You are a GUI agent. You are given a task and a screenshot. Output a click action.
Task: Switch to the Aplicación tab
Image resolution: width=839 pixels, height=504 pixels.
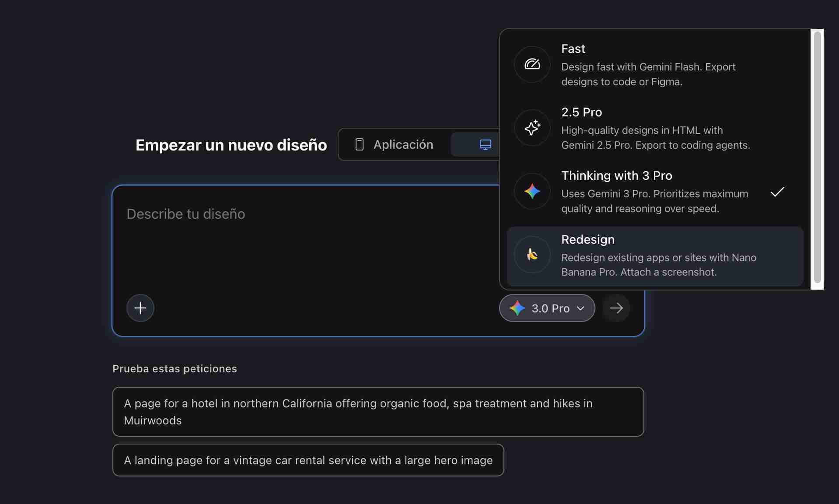pyautogui.click(x=395, y=144)
